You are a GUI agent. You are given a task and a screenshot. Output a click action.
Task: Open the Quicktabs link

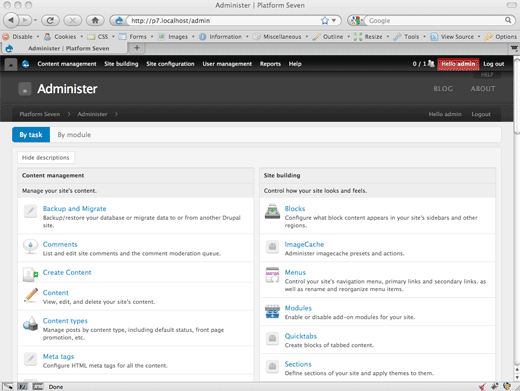tap(300, 336)
